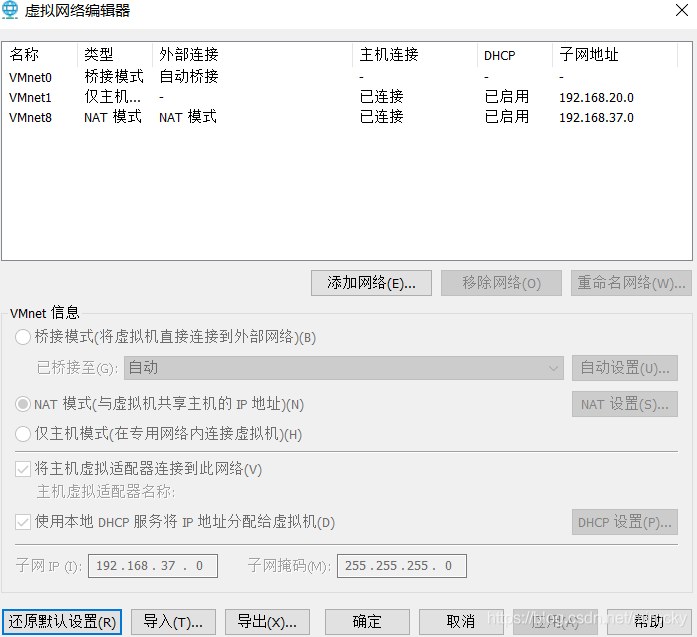Click the 确定 button

point(367,621)
